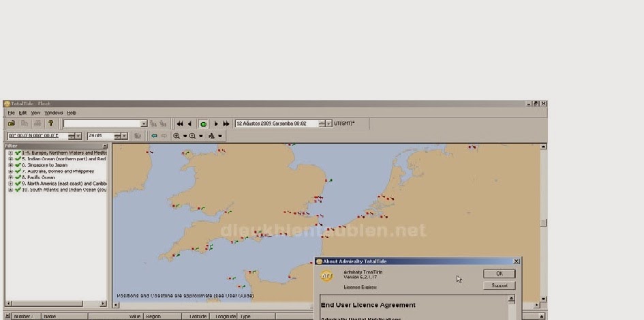Open the date and time dropdown
Viewport: 644px width, 320px height.
point(328,123)
